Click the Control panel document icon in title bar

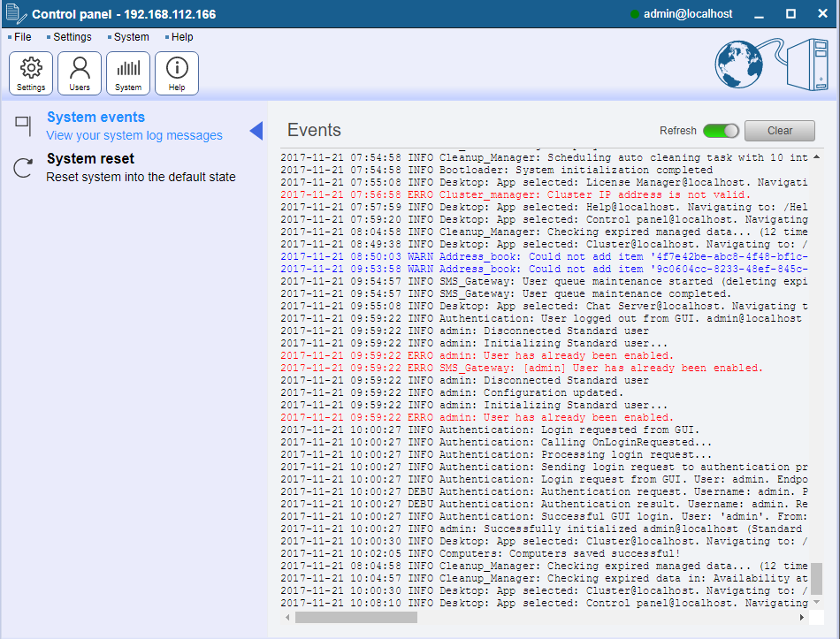point(16,14)
